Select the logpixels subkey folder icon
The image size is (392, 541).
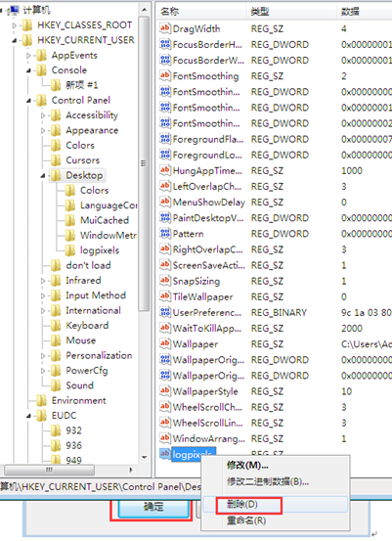tap(70, 250)
